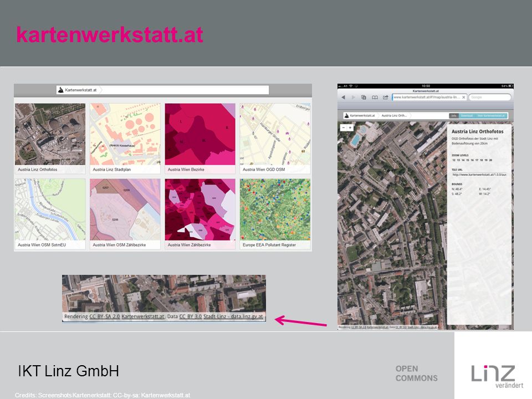The height and width of the screenshot is (399, 532).
Task: Select zoom level 14 in the info panel
Action: pyautogui.click(x=463, y=160)
